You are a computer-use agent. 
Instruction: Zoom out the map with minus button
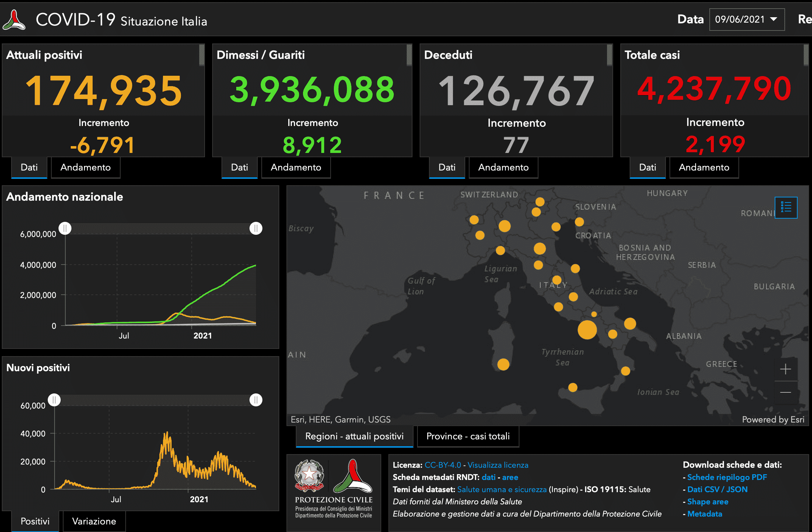(785, 392)
